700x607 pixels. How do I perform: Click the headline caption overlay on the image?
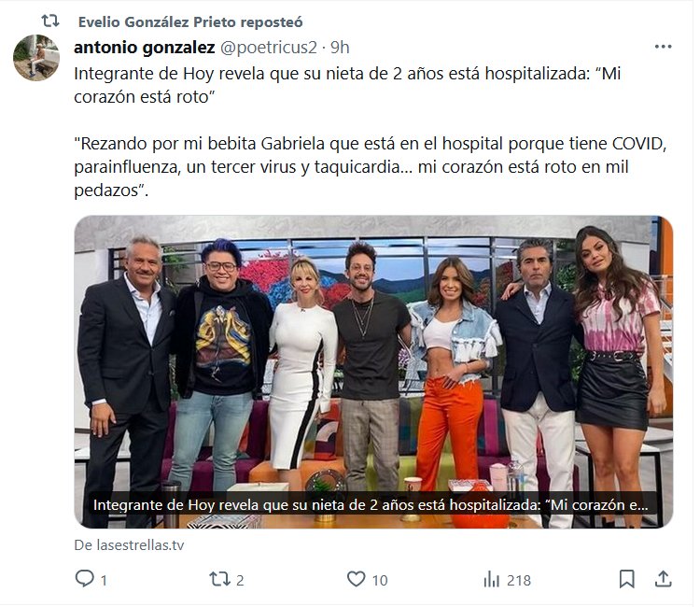tap(370, 505)
